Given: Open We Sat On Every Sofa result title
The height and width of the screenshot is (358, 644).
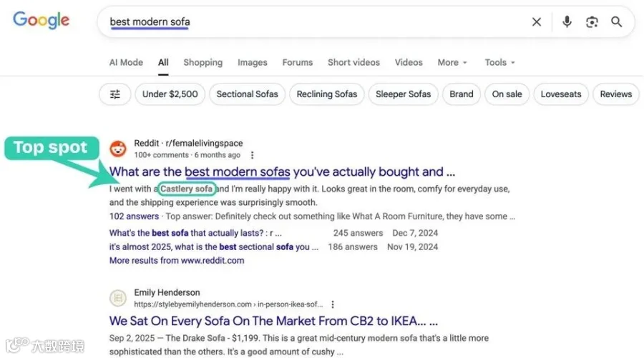Looking at the screenshot, I should point(273,321).
